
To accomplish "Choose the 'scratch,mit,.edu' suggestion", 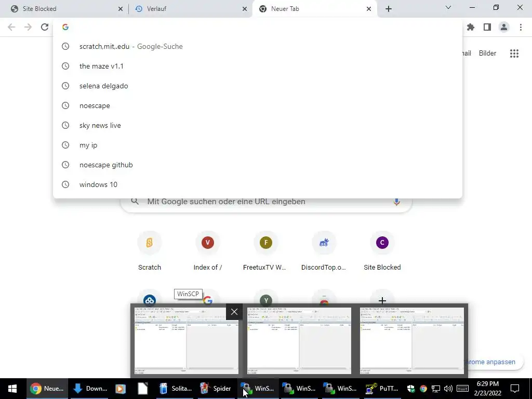I will click(x=258, y=46).
